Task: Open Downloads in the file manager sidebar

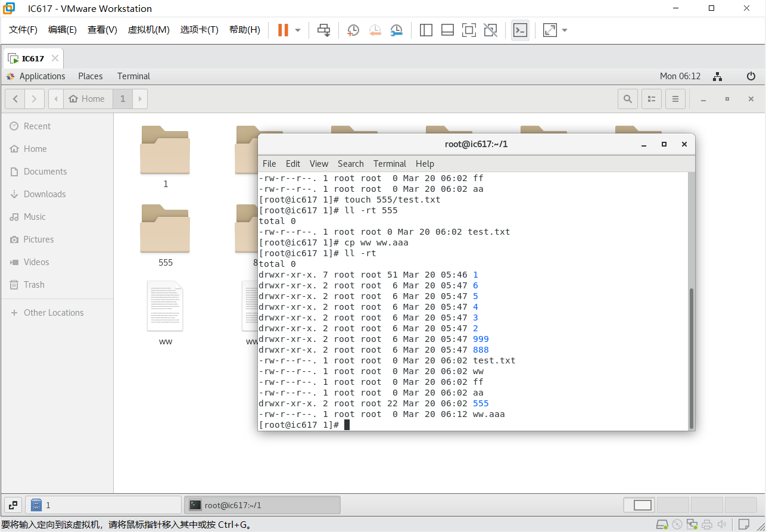Action: 57,194
